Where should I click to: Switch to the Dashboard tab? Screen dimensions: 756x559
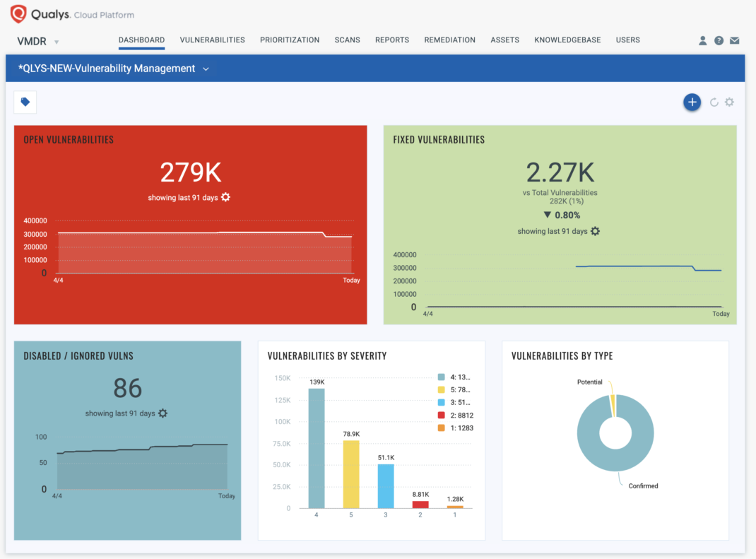pyautogui.click(x=142, y=40)
